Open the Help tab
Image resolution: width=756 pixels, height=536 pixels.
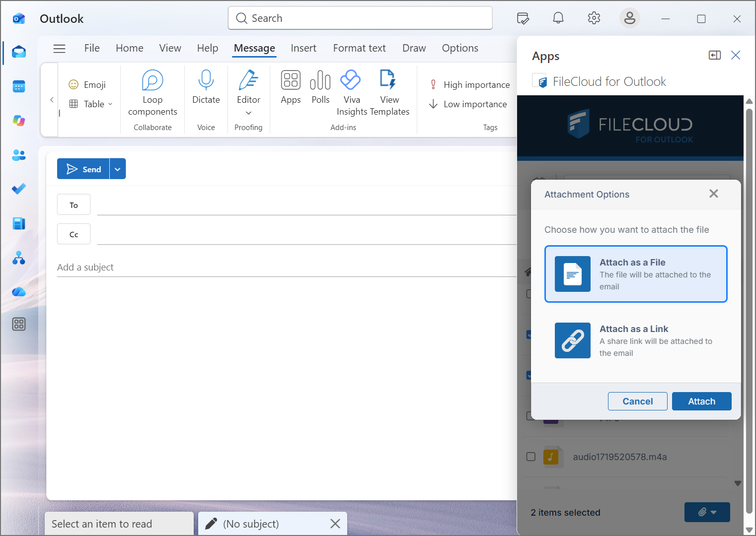click(208, 48)
